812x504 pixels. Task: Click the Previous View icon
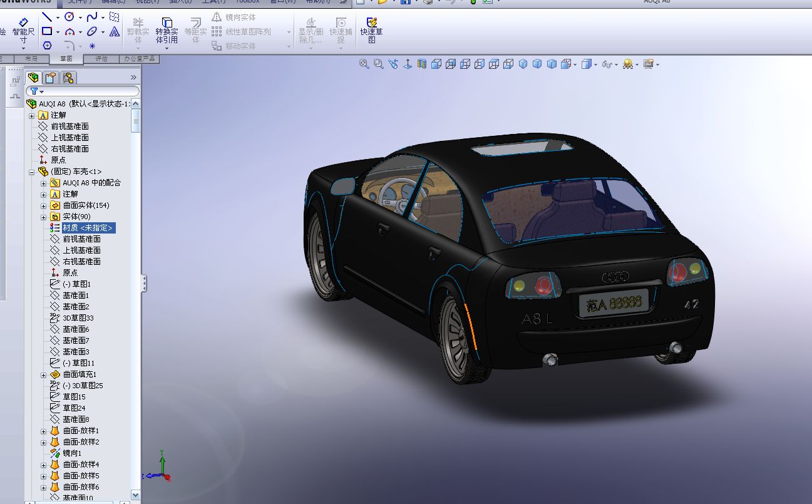tap(393, 64)
